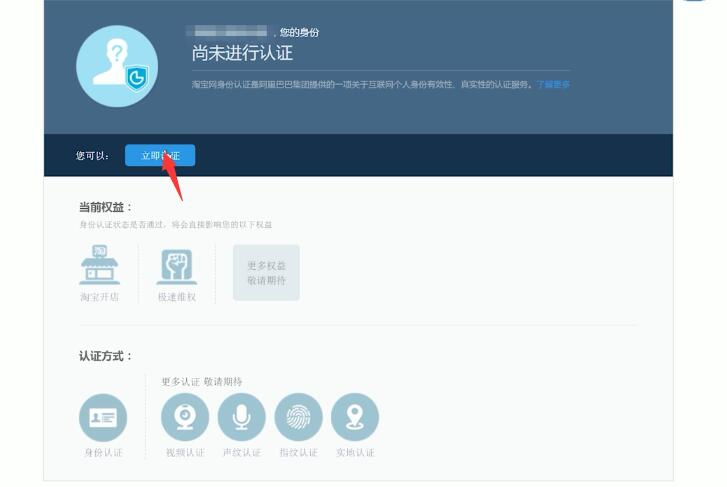Click the 淘宝开店 caption text
The height and width of the screenshot is (487, 727).
point(100,297)
